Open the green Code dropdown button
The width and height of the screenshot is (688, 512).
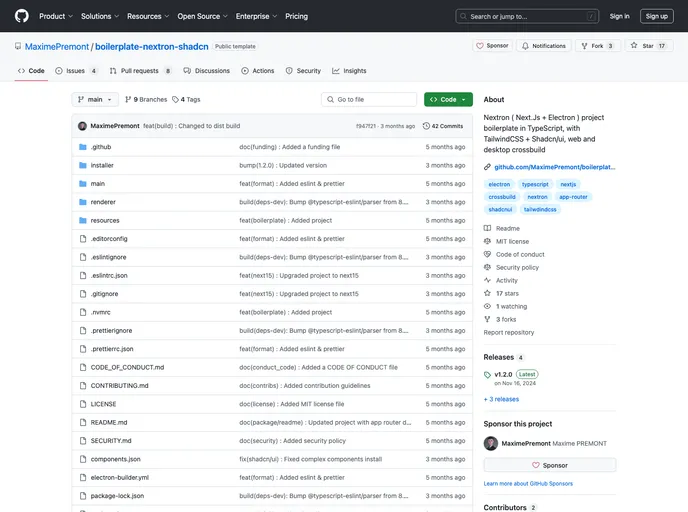(448, 100)
